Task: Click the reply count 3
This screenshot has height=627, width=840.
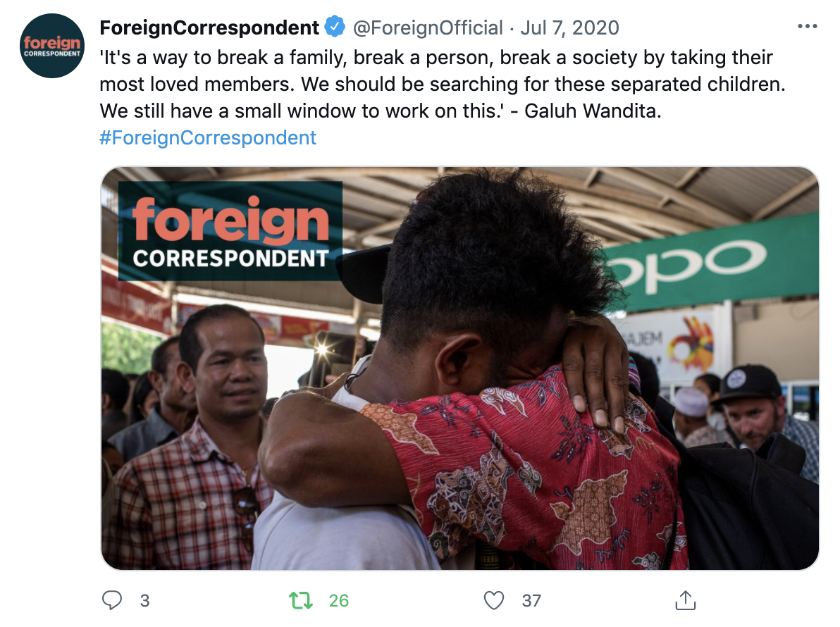Action: (x=144, y=601)
